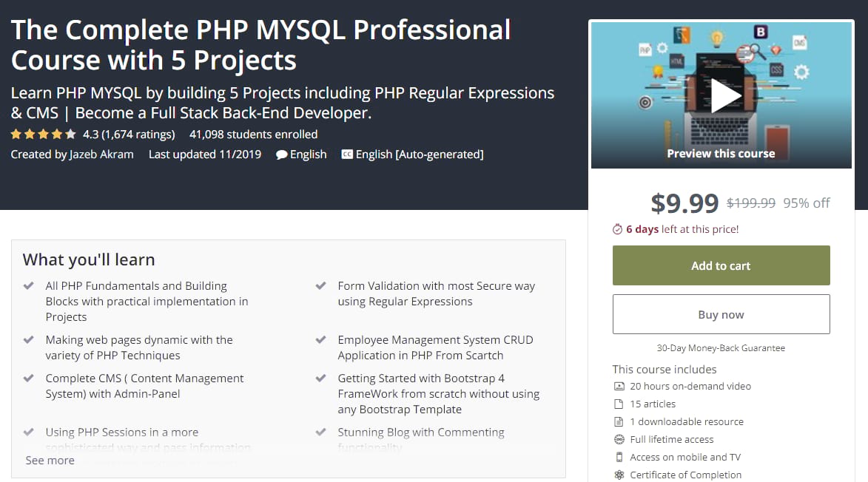
Task: Click the speech bubble icon before English
Action: pos(280,154)
